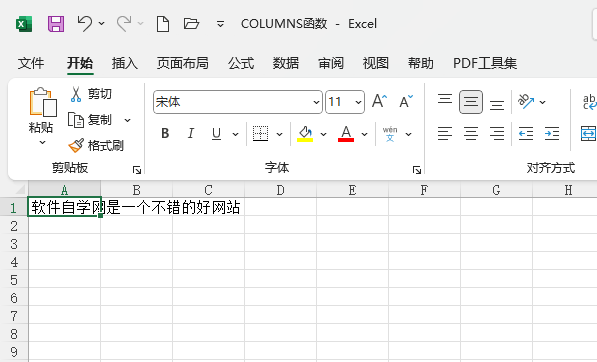Select column G header

[x=496, y=190]
